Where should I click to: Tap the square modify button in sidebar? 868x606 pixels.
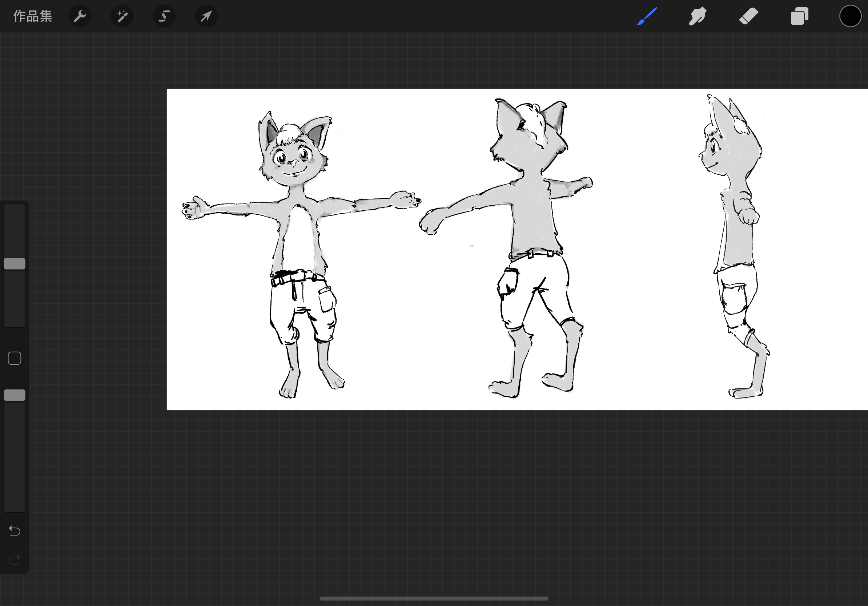point(15,358)
